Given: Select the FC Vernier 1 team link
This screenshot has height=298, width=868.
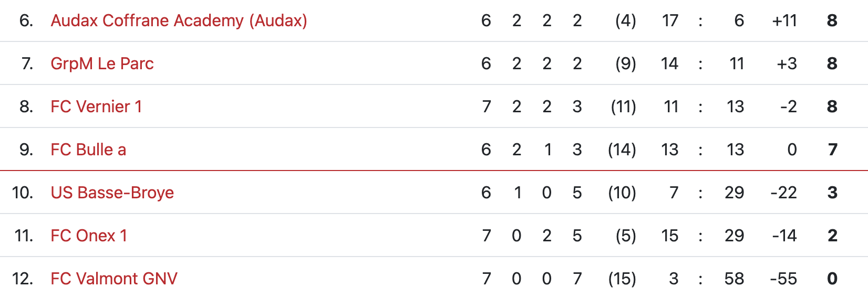Looking at the screenshot, I should click(96, 107).
